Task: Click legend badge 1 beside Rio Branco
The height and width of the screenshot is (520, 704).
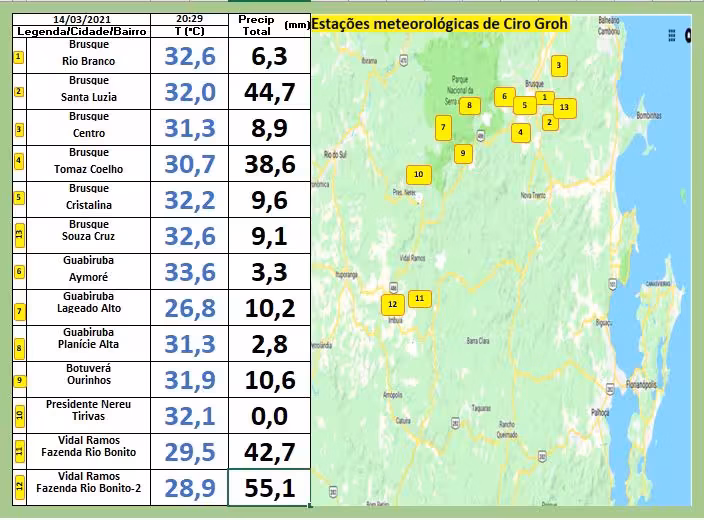Action: [x=18, y=55]
